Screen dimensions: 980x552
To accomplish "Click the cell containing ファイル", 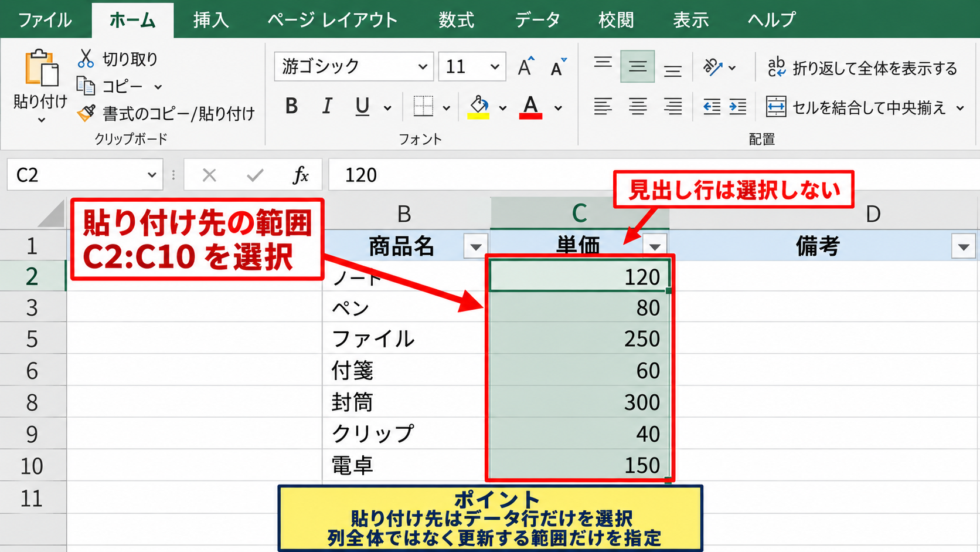I will click(x=406, y=338).
